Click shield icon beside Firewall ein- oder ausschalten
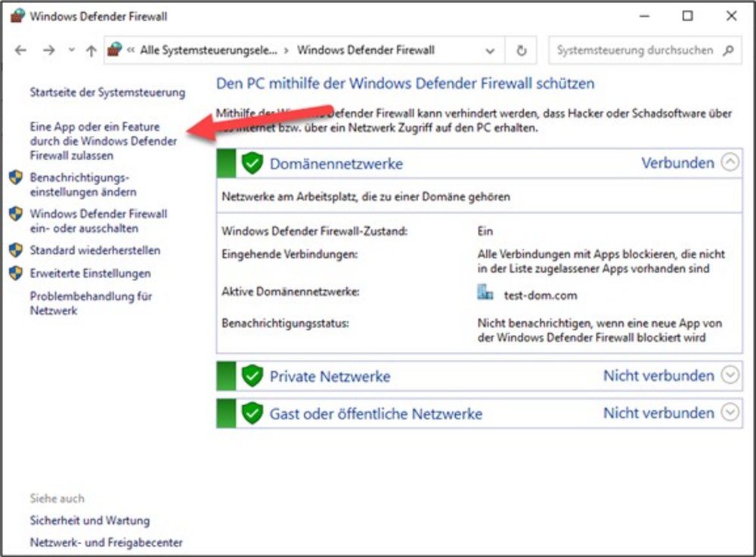Image resolution: width=756 pixels, height=557 pixels. pyautogui.click(x=16, y=213)
